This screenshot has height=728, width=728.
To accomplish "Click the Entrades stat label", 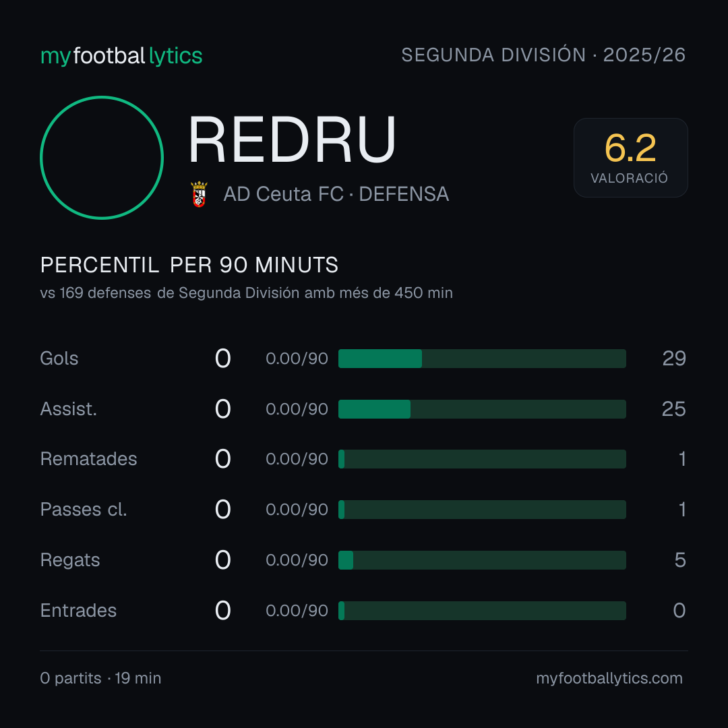I will [x=78, y=611].
